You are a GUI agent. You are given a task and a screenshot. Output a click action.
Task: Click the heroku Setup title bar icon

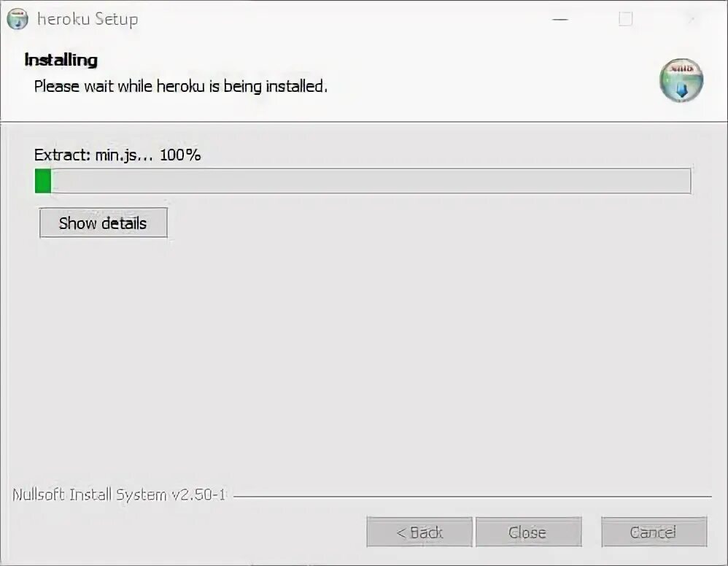pos(18,19)
